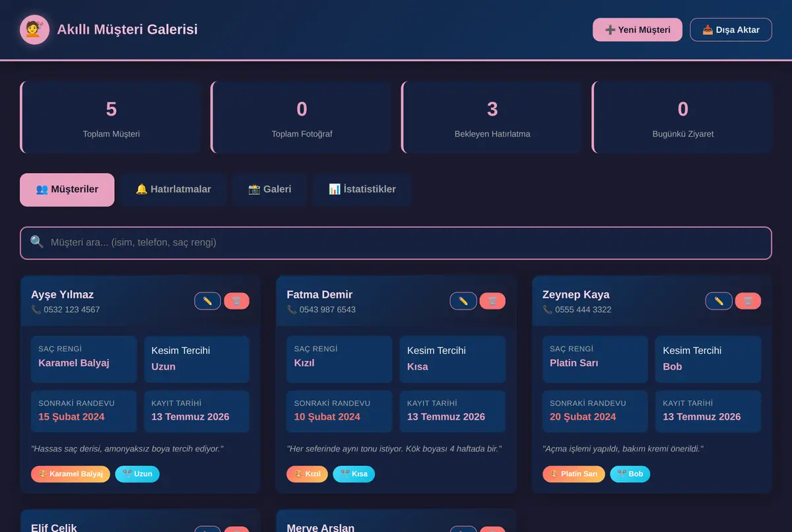The height and width of the screenshot is (532, 792).
Task: Delete Fatma Demir using trash icon
Action: click(x=492, y=301)
